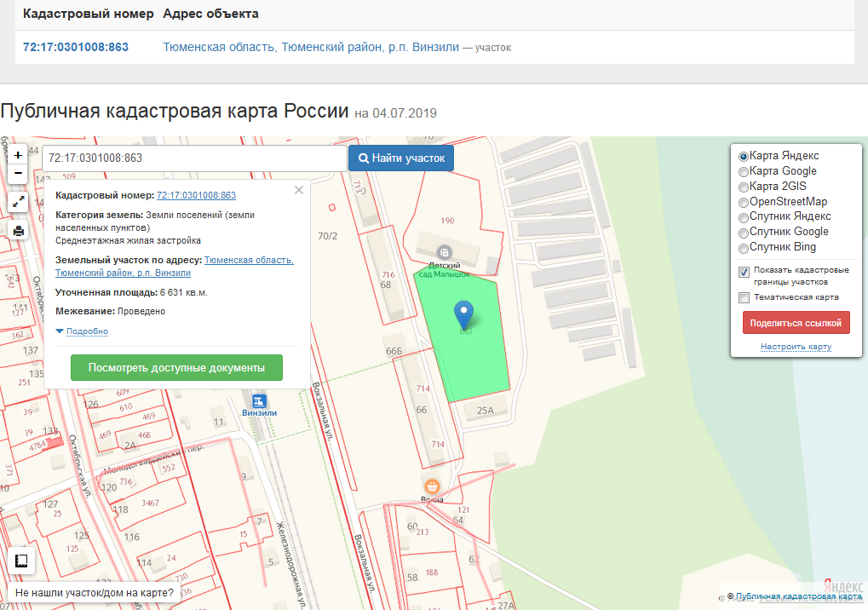Click the cadastral number search field
The width and height of the screenshot is (868, 610).
[x=194, y=158]
